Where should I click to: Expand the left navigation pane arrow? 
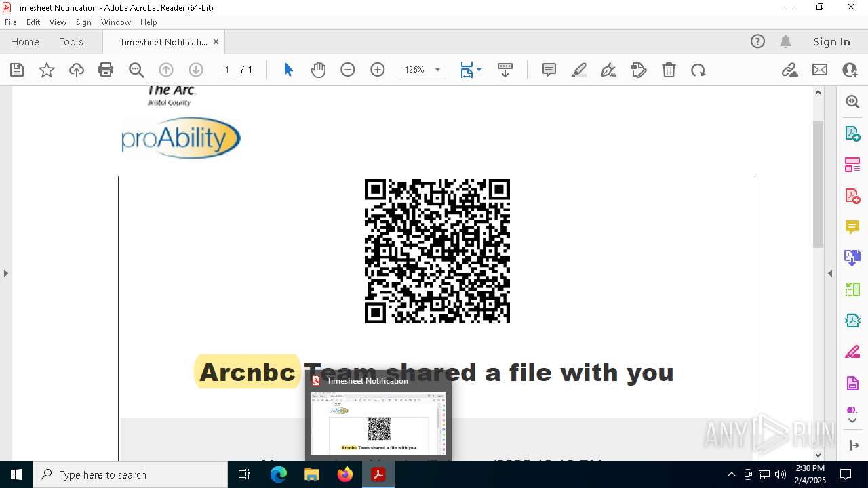point(5,273)
